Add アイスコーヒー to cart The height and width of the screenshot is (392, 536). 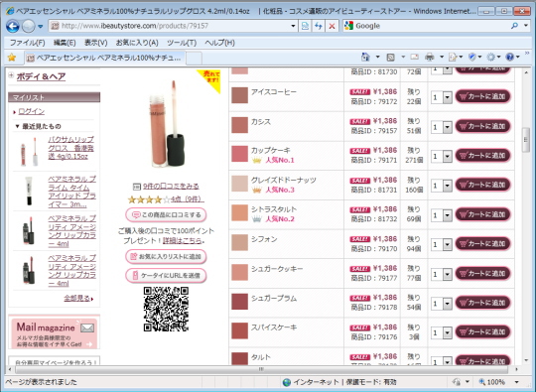483,96
